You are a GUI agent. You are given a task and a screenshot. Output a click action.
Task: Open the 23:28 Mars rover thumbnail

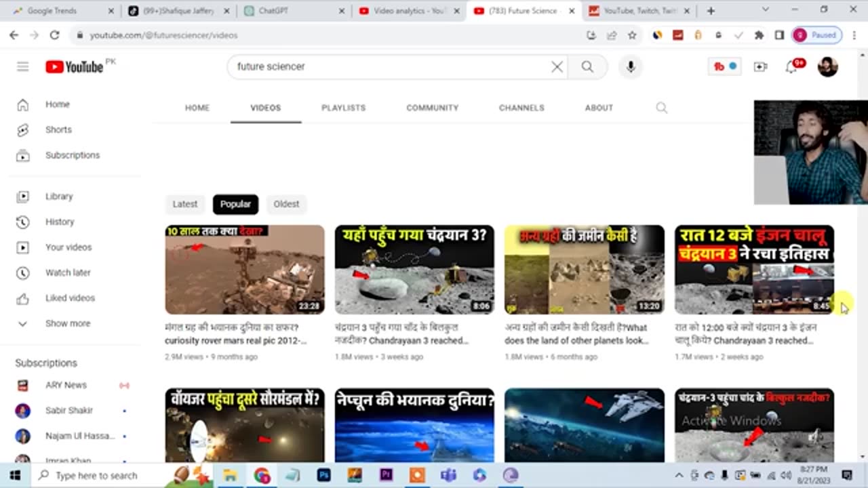click(x=245, y=270)
